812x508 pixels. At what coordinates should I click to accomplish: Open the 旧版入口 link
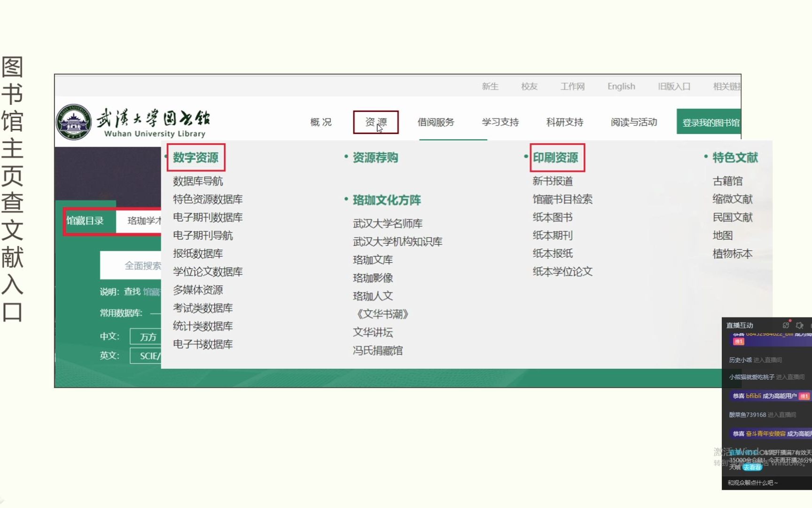(674, 86)
